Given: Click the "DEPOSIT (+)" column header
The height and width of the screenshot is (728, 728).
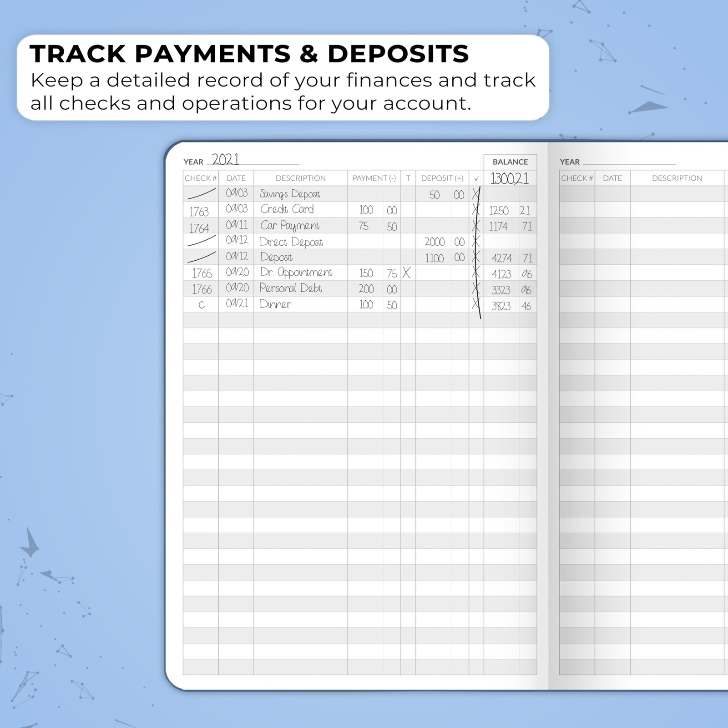Looking at the screenshot, I should pyautogui.click(x=442, y=178).
